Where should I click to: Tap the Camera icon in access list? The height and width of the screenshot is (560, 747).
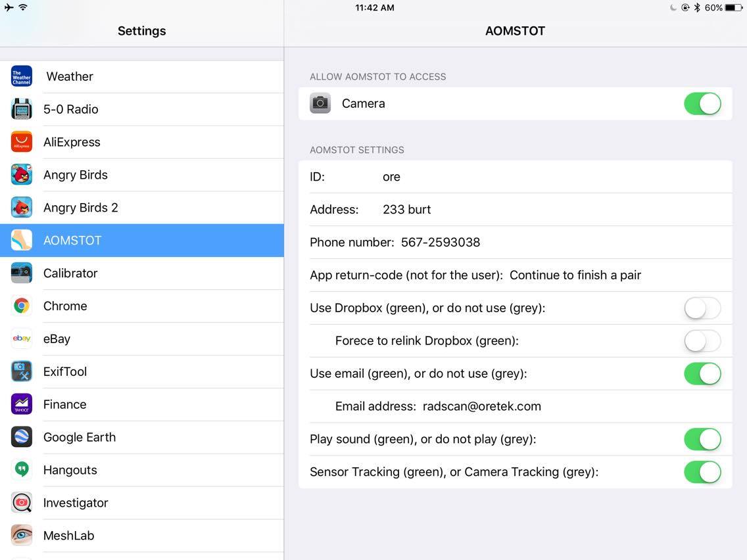pos(320,103)
